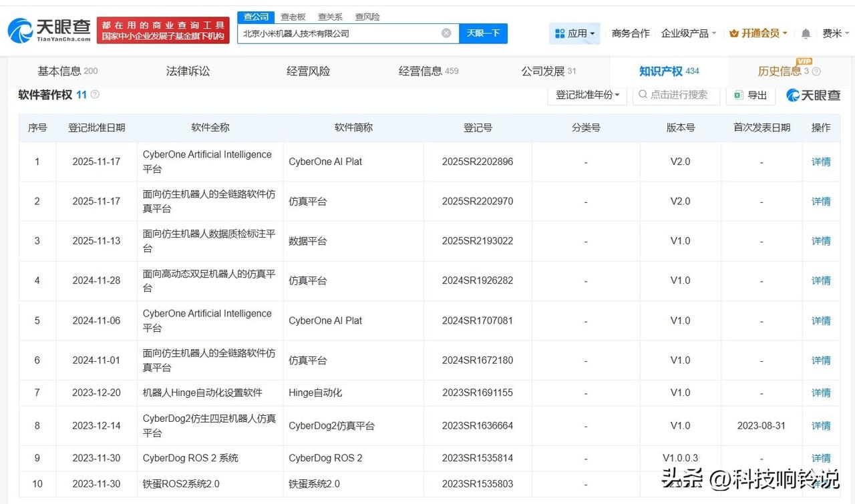855x504 pixels.
Task: Click the question icon beside 历史信息
Action: pyautogui.click(x=816, y=71)
